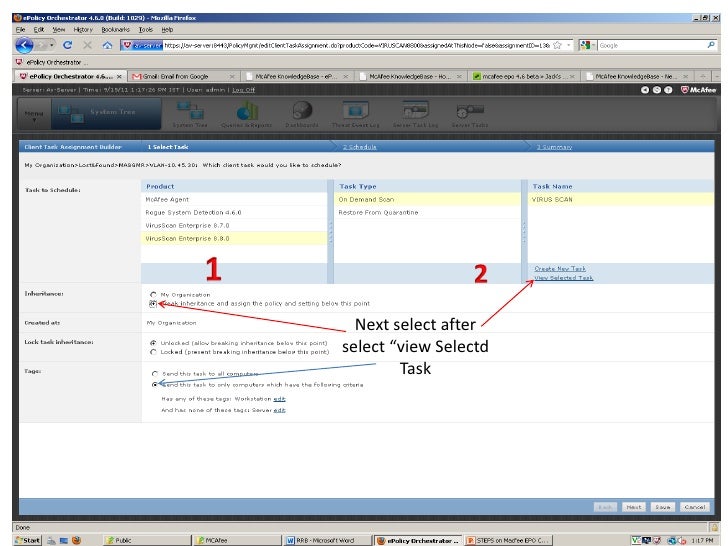
Task: Open the Threat Event Log icon
Action: click(356, 115)
